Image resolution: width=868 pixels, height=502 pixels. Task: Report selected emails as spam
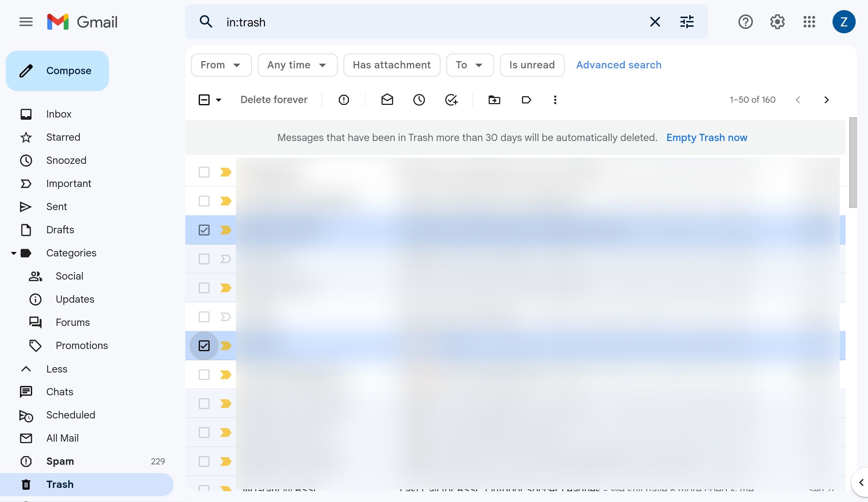point(343,100)
